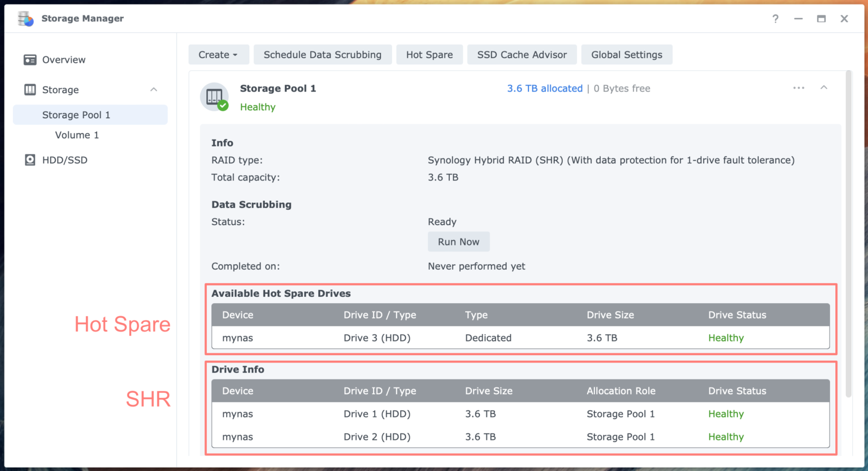The height and width of the screenshot is (471, 868).
Task: Open the help question mark icon
Action: pyautogui.click(x=775, y=19)
